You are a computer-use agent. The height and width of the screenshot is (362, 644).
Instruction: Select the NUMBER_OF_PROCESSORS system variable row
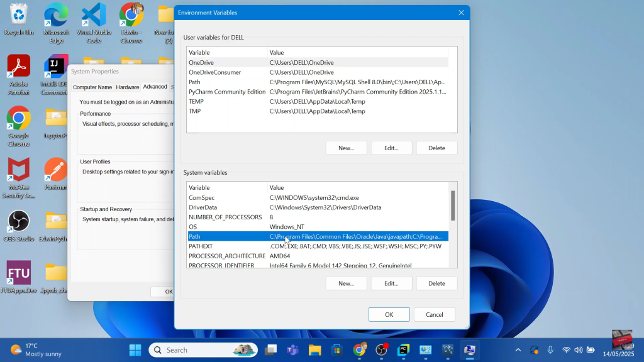pyautogui.click(x=318, y=217)
